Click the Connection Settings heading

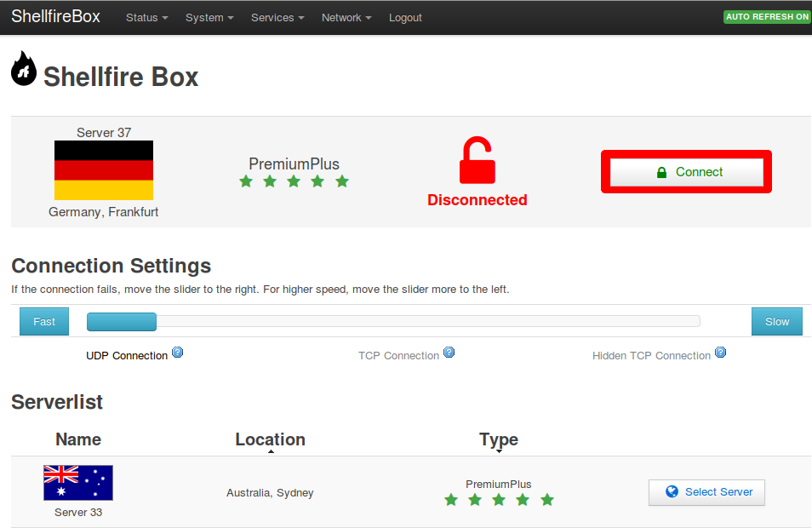(x=112, y=266)
